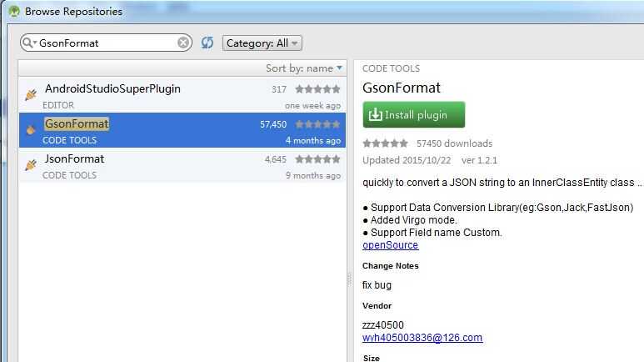Click the 317 download count

(279, 89)
